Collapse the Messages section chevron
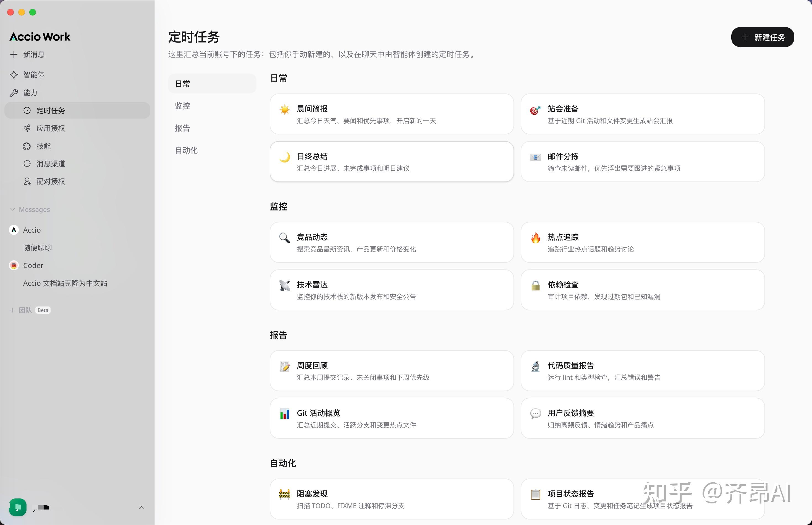The image size is (812, 525). (x=13, y=209)
